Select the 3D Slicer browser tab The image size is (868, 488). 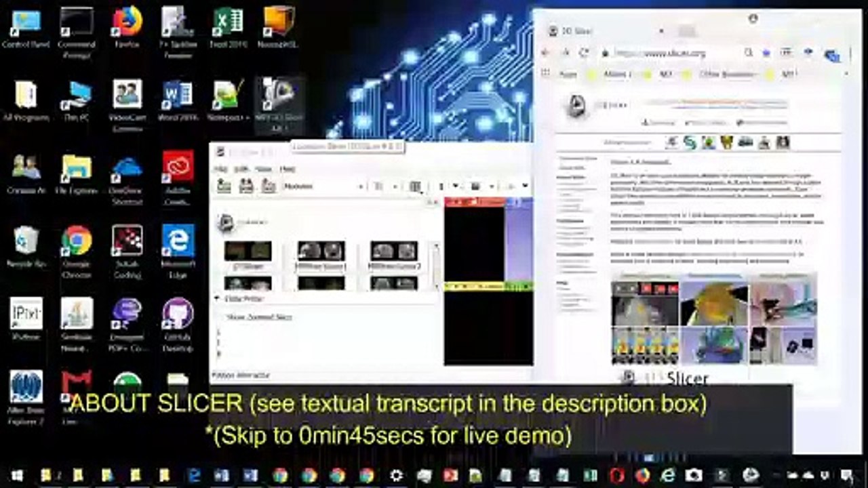point(607,31)
